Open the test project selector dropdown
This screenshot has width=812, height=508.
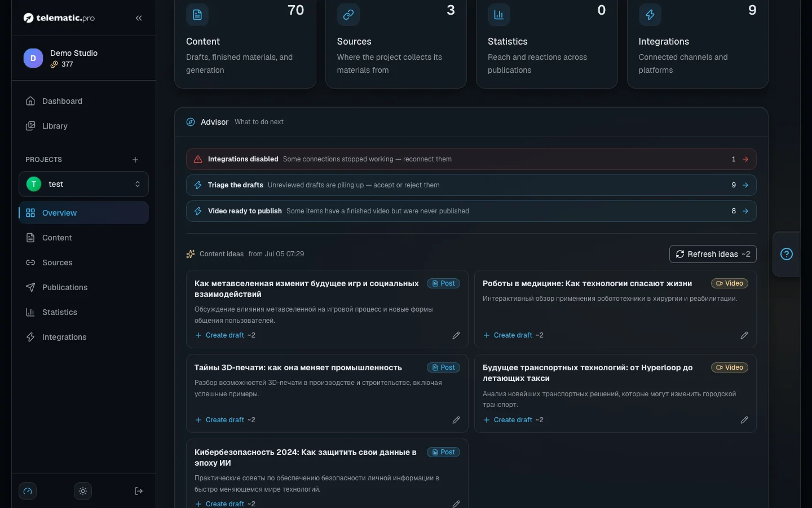click(83, 184)
